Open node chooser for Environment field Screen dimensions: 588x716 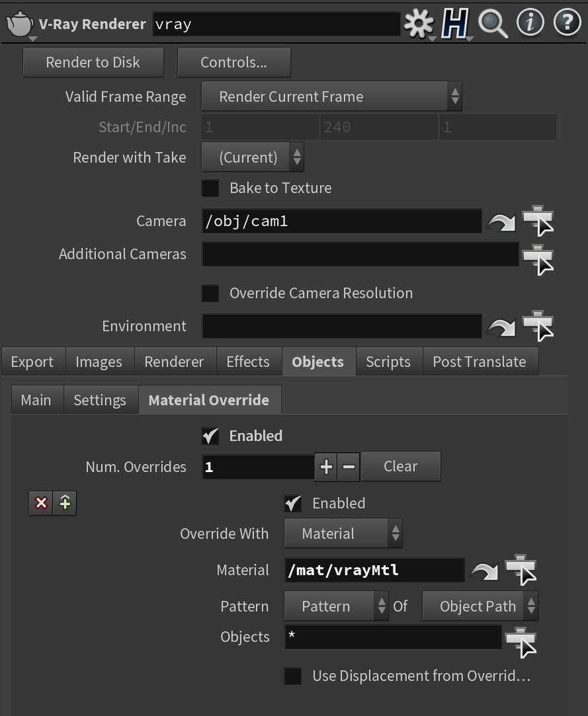pyautogui.click(x=538, y=325)
